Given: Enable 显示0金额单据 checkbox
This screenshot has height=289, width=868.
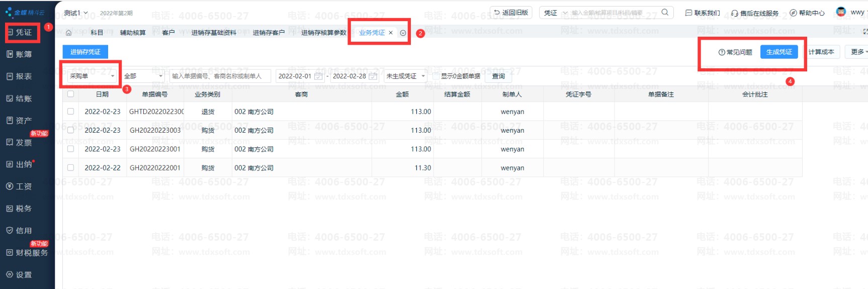Looking at the screenshot, I should click(x=436, y=76).
